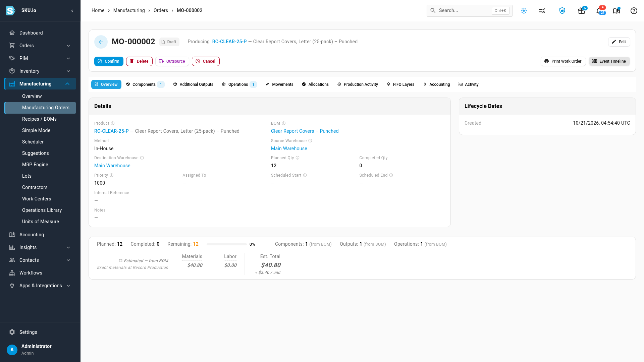Open the FIFO Layers tab
Image resolution: width=644 pixels, height=362 pixels.
(400, 84)
